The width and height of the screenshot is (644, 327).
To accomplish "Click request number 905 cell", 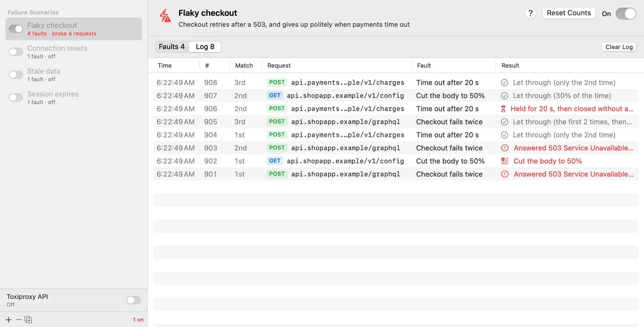I will (x=211, y=122).
